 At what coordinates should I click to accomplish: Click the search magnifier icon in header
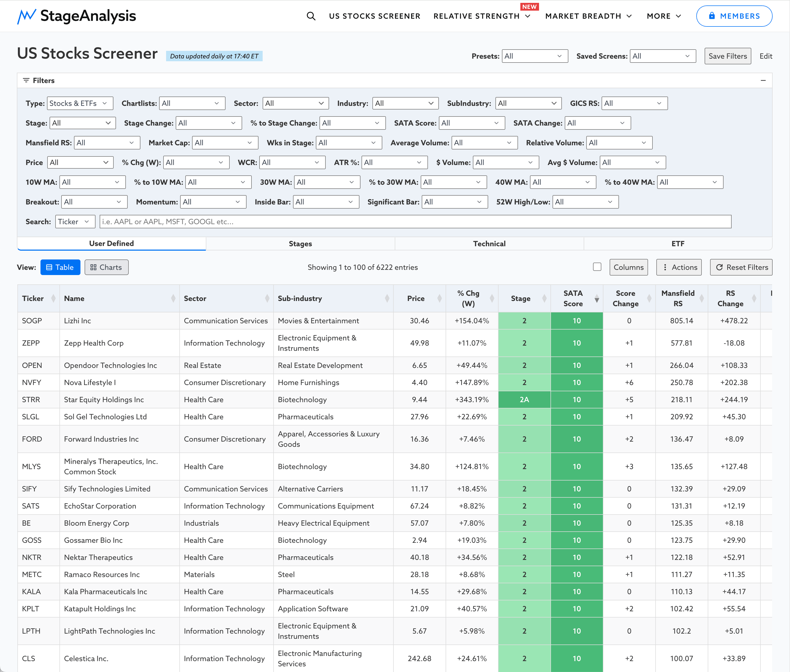(311, 16)
